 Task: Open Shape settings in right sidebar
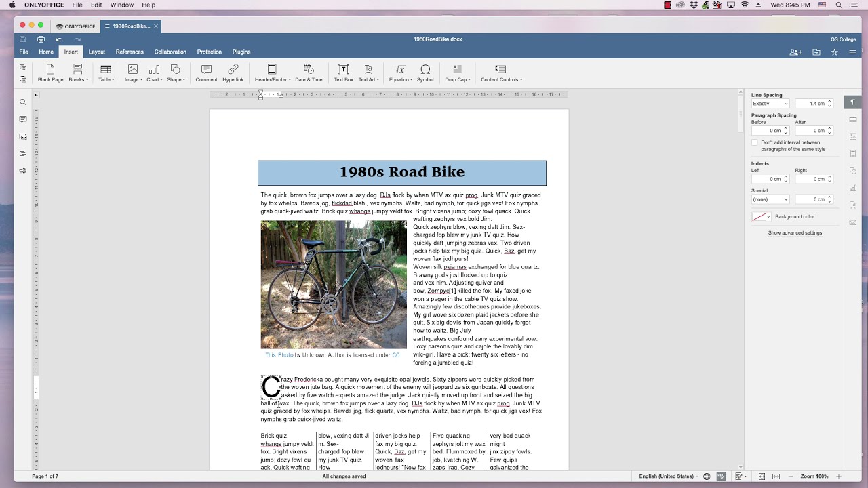(x=852, y=171)
